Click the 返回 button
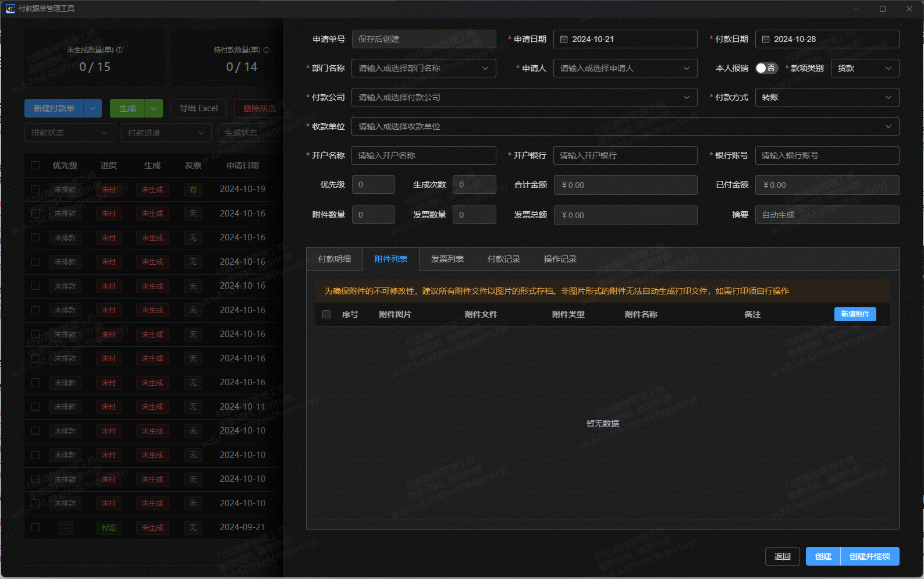924x579 pixels. coord(783,556)
